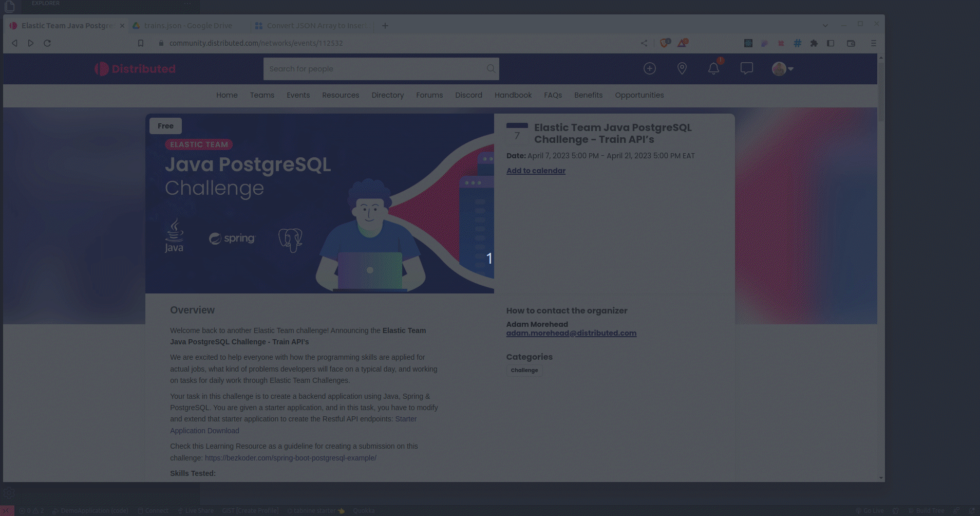Close the Elastic Team Java Postgres tab
Screen dimensions: 980x516
pyautogui.click(x=122, y=26)
